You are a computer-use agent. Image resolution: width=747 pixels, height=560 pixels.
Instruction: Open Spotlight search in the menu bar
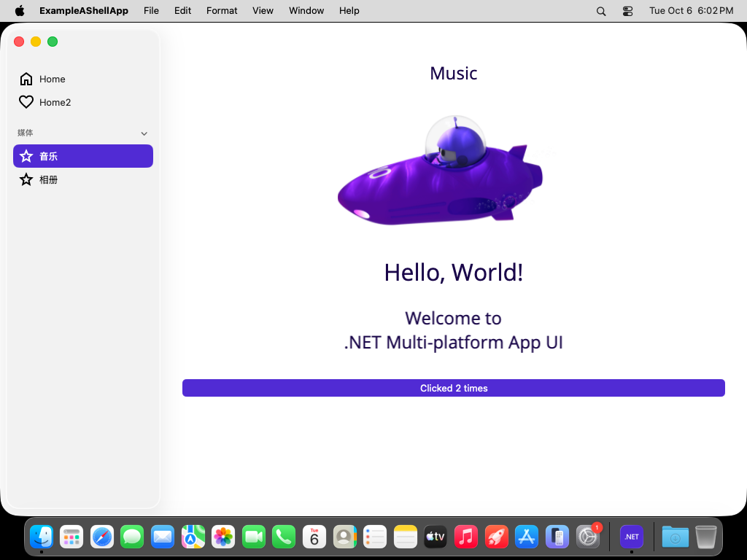[x=601, y=11]
